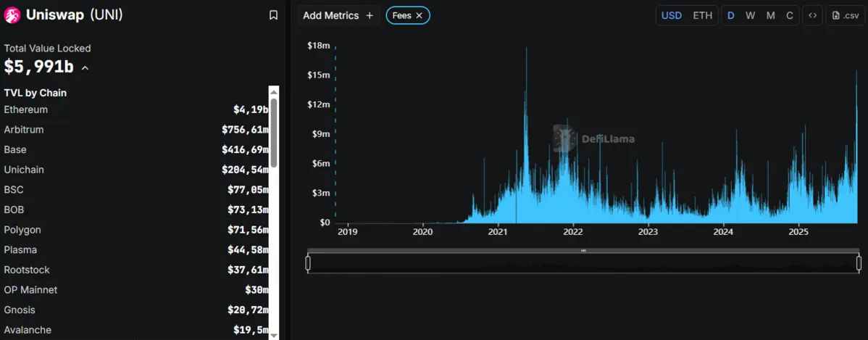
Task: Click the Ethereum chain TVL row
Action: 135,110
